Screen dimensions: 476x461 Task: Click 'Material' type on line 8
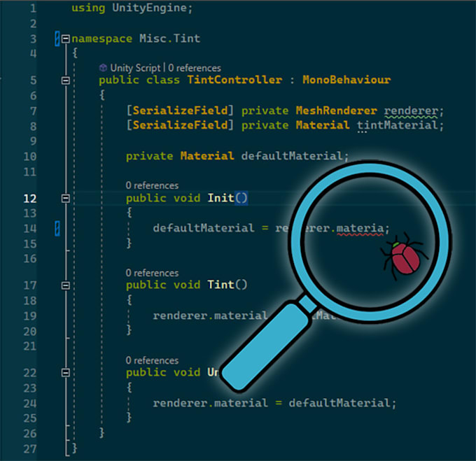(323, 125)
